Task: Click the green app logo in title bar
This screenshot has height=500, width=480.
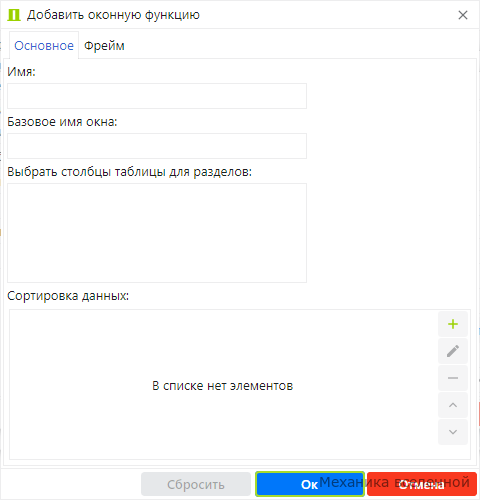Action: point(14,15)
